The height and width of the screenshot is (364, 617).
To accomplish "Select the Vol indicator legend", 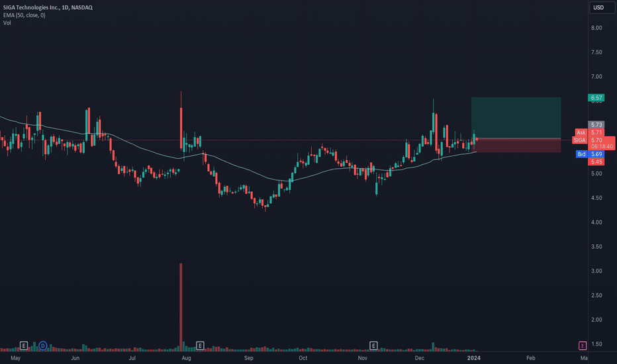I will (7, 23).
